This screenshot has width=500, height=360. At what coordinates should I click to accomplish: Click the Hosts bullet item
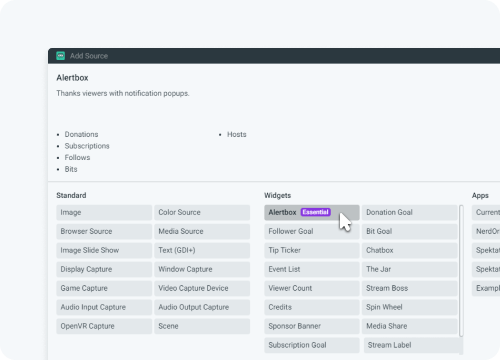point(237,134)
